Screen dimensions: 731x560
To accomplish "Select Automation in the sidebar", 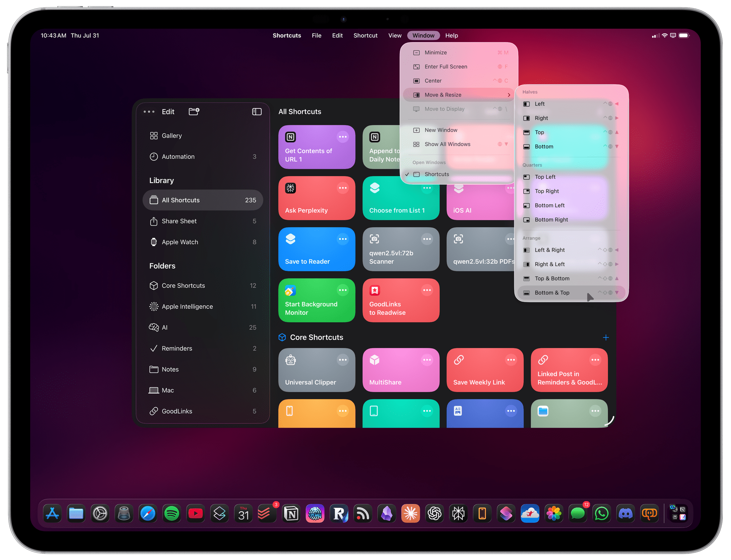I will click(x=203, y=157).
